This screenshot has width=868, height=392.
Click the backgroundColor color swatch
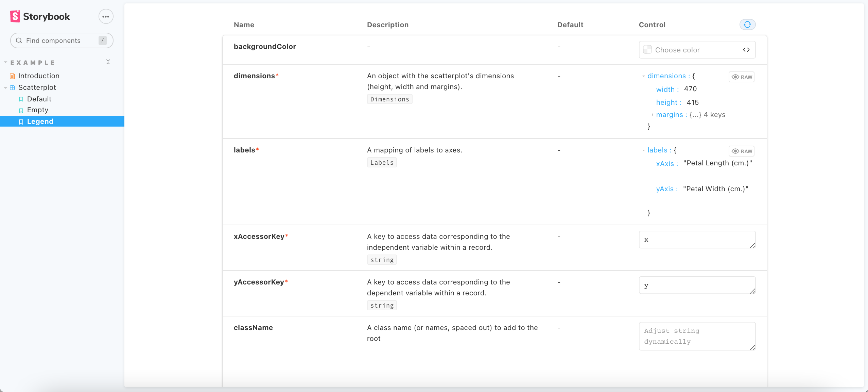pyautogui.click(x=647, y=50)
